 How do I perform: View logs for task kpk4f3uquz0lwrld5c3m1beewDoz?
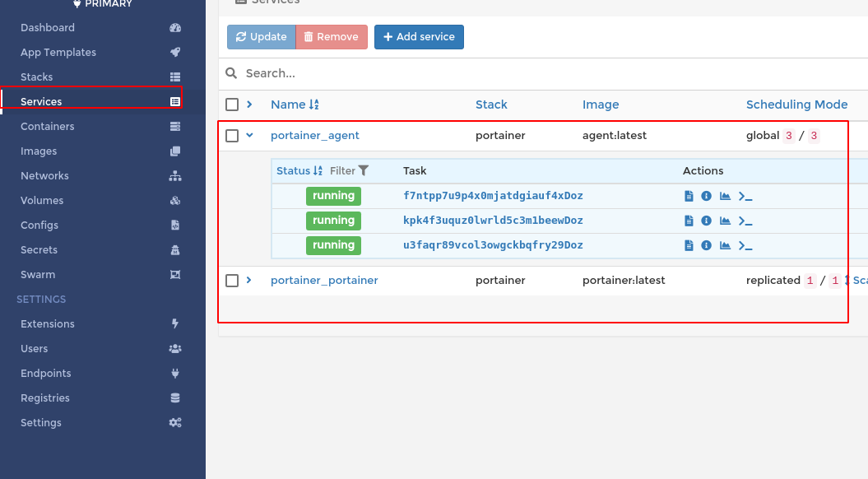tap(689, 221)
